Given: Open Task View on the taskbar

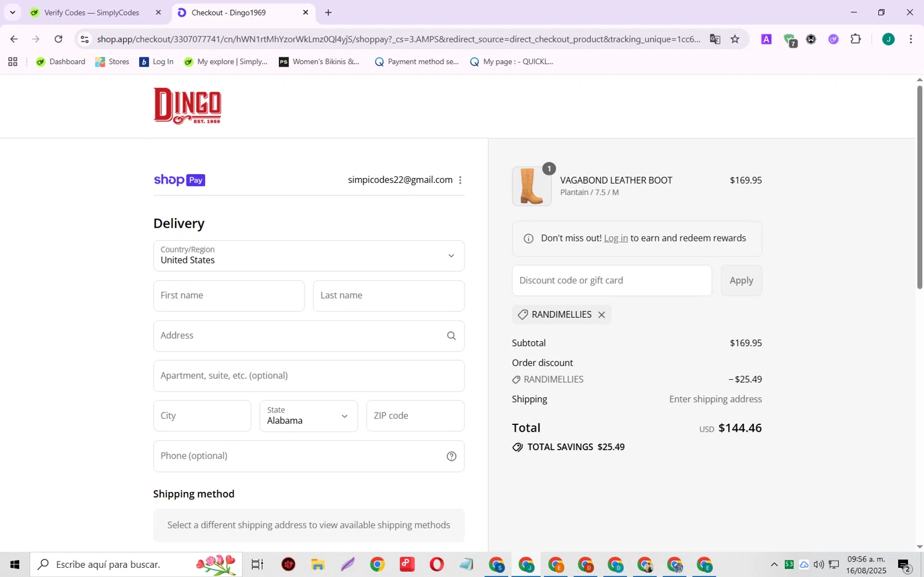Looking at the screenshot, I should pos(257,564).
